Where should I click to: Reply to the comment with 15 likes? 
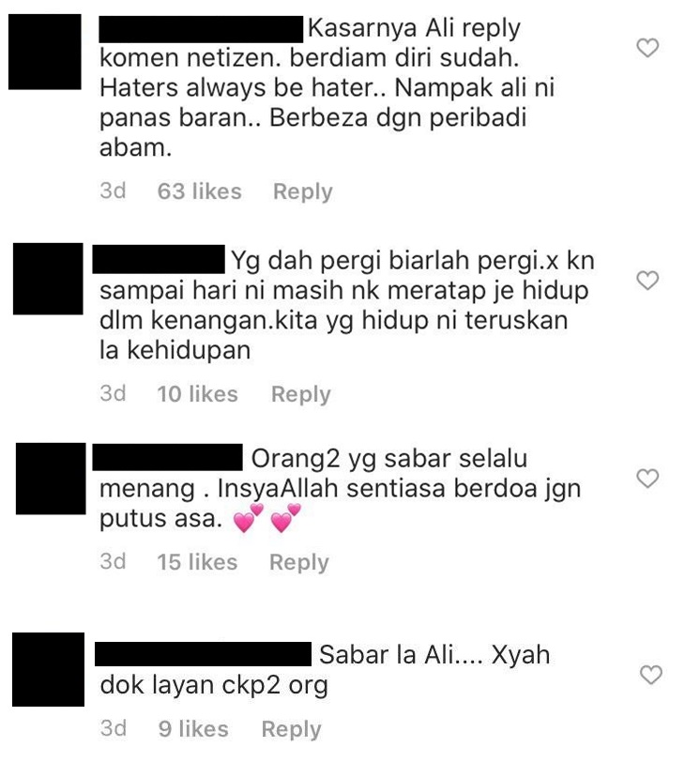click(x=299, y=562)
